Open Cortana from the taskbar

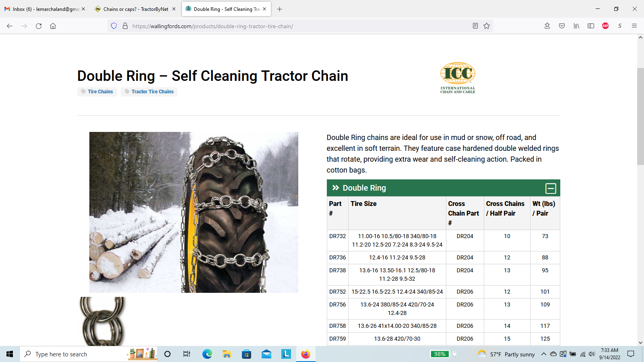coord(167,354)
